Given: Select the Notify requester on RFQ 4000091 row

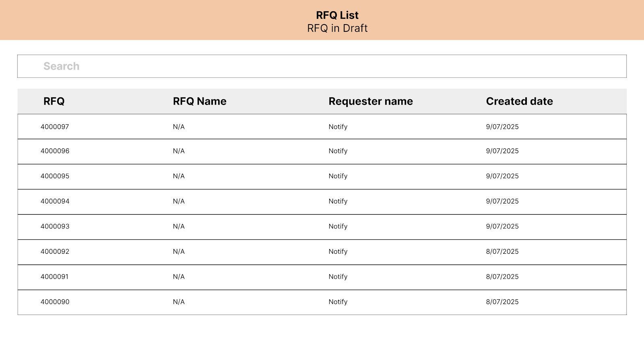Looking at the screenshot, I should pyautogui.click(x=338, y=277).
